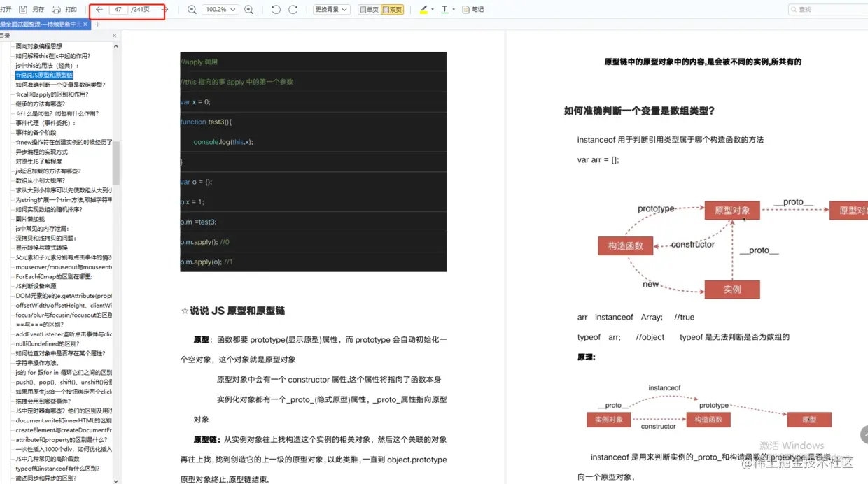Open outline item typeof和instanceof有什么区别
Image resolution: width=868 pixels, height=484 pixels.
pos(57,469)
